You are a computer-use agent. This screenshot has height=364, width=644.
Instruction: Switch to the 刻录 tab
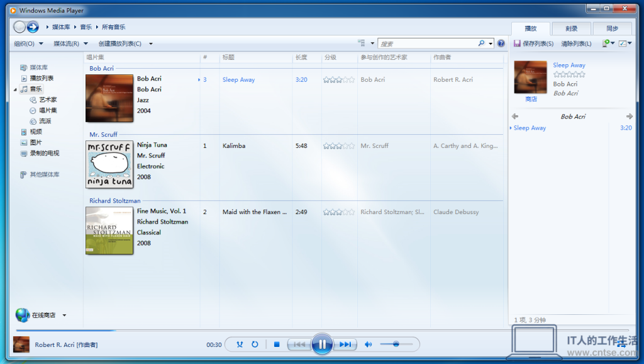pyautogui.click(x=571, y=28)
